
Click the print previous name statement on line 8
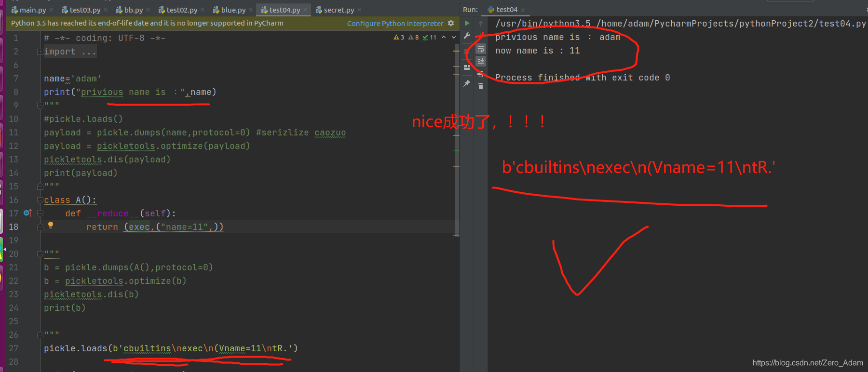(x=130, y=92)
